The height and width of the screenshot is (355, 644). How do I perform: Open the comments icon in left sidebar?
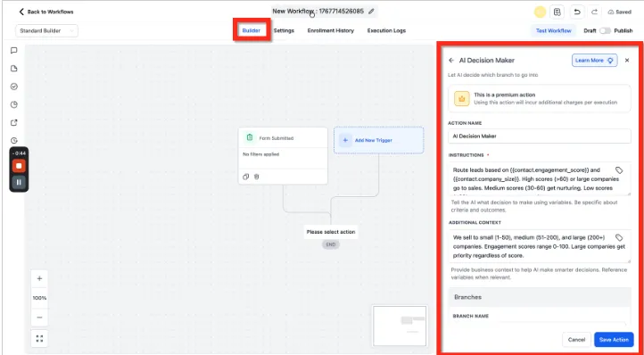tap(14, 51)
